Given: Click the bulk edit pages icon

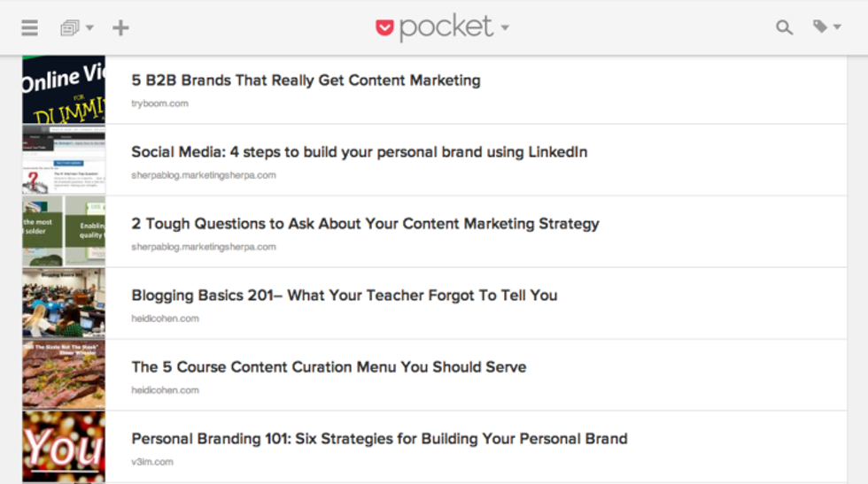Looking at the screenshot, I should (x=69, y=28).
